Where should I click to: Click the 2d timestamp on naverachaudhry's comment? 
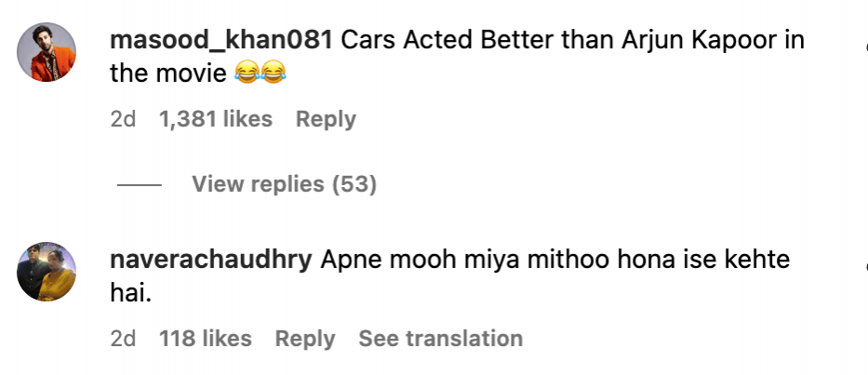tap(123, 339)
